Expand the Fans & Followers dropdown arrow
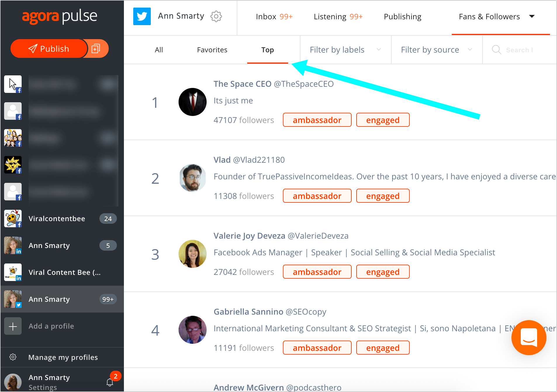 pyautogui.click(x=532, y=16)
